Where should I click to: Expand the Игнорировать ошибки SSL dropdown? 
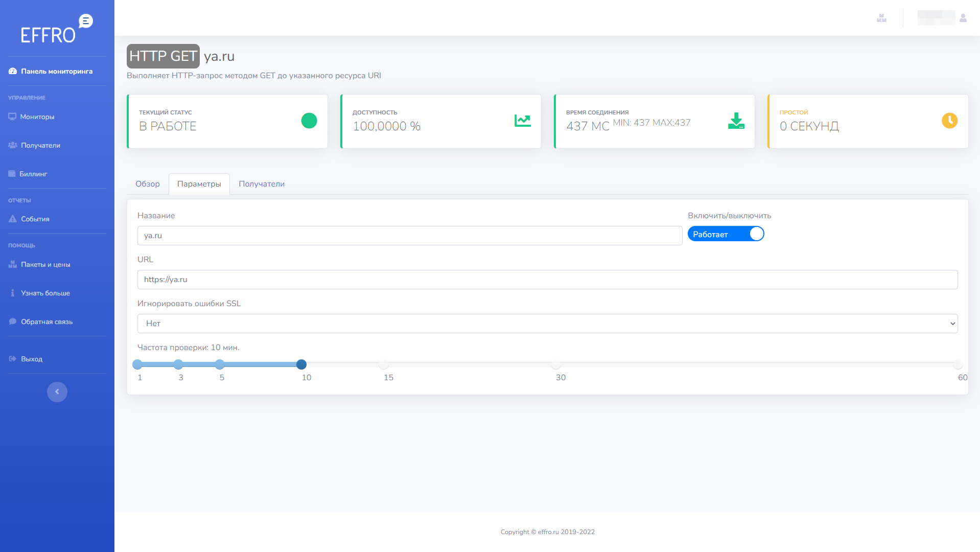(x=547, y=324)
